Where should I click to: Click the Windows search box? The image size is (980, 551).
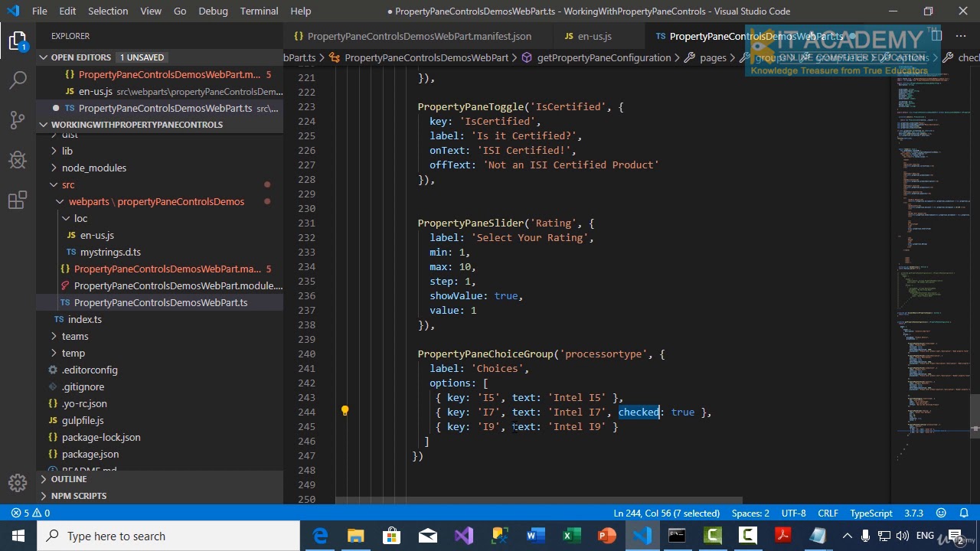point(168,536)
